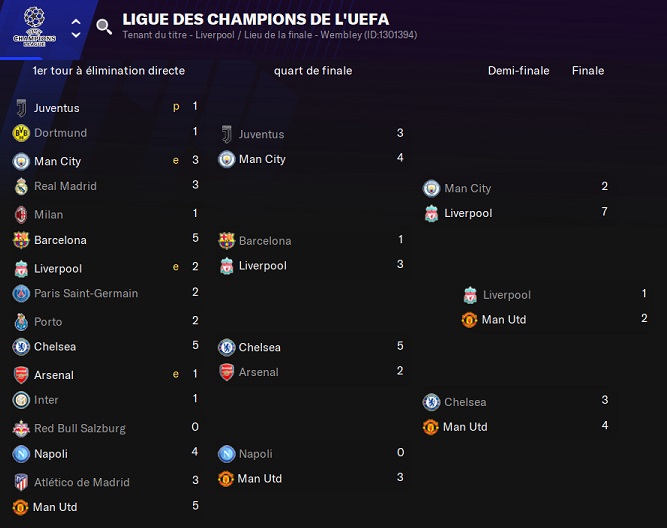
Task: Click the Porto club crest
Action: click(x=21, y=322)
